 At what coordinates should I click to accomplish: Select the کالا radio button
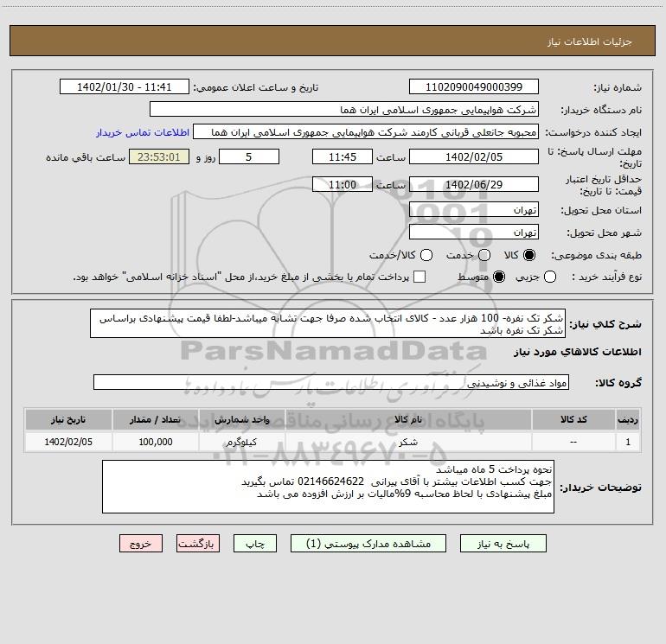(529, 256)
